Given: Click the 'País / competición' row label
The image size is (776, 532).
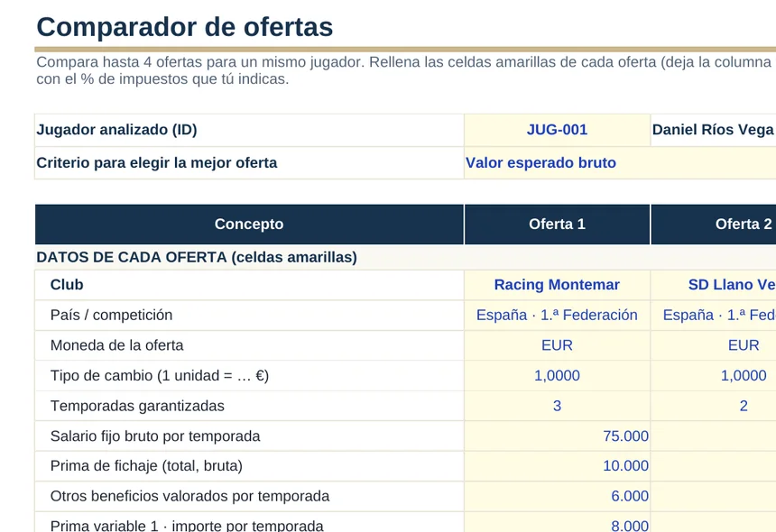Looking at the screenshot, I should point(111,315).
